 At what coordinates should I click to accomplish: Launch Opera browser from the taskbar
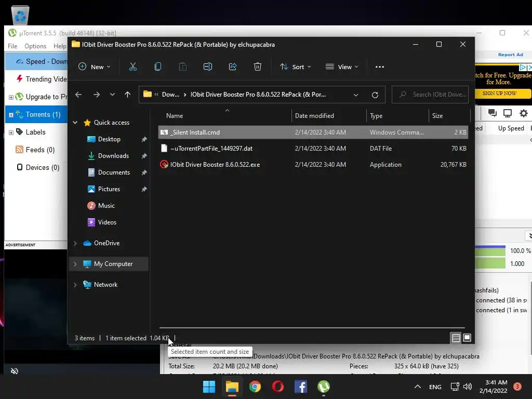[278, 387]
